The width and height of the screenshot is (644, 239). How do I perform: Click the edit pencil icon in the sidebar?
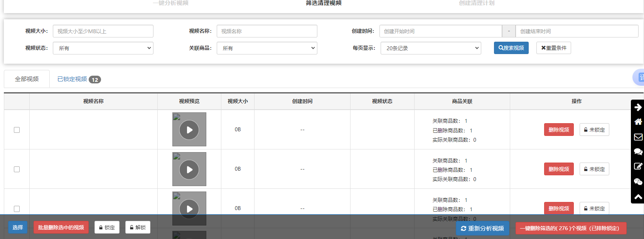638,166
